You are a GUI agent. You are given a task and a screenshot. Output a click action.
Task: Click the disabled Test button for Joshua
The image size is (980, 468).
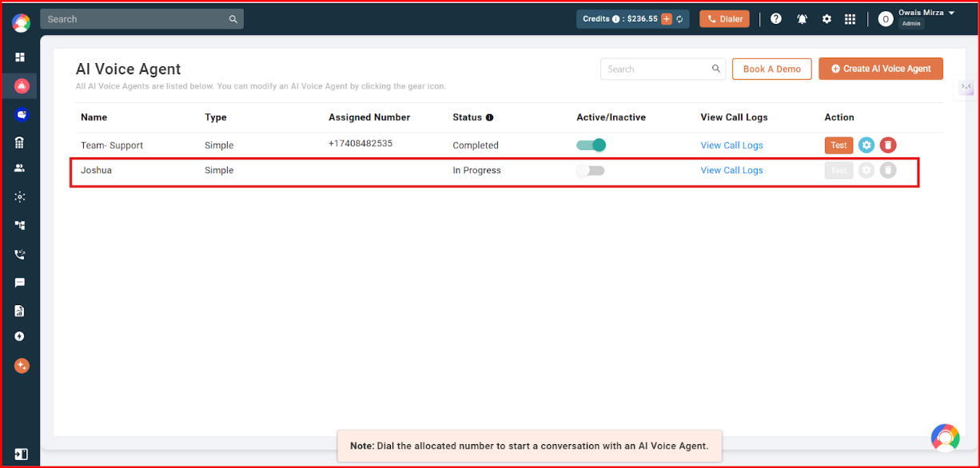(839, 170)
